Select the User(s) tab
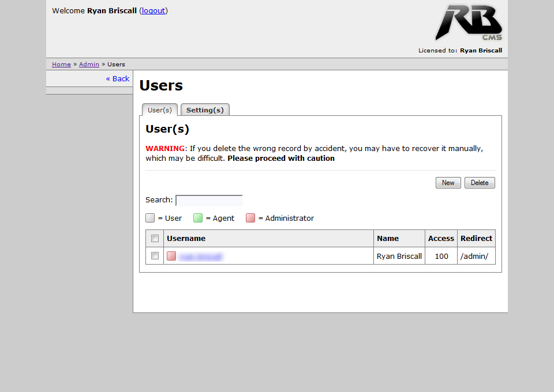Image resolution: width=554 pixels, height=392 pixels. click(x=160, y=110)
